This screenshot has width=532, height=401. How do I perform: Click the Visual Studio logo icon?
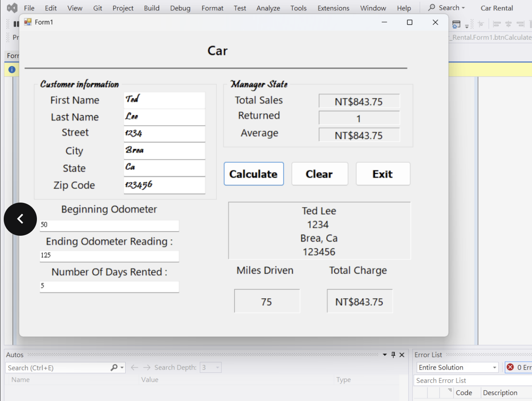[x=12, y=8]
